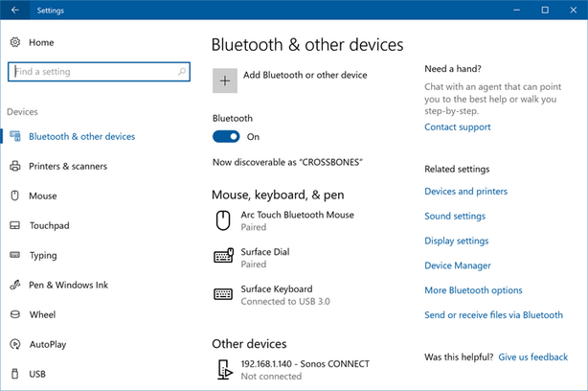Click the Surface Dial device icon

223,256
